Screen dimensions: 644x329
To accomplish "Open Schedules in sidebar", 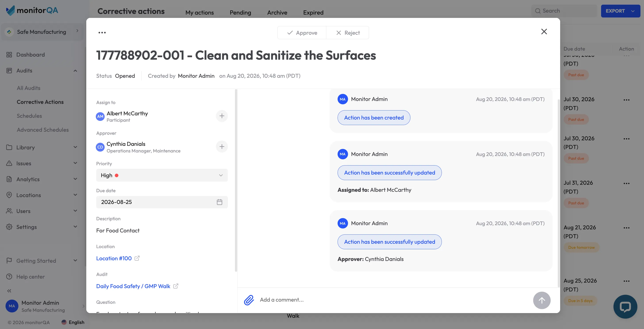I will [x=29, y=116].
